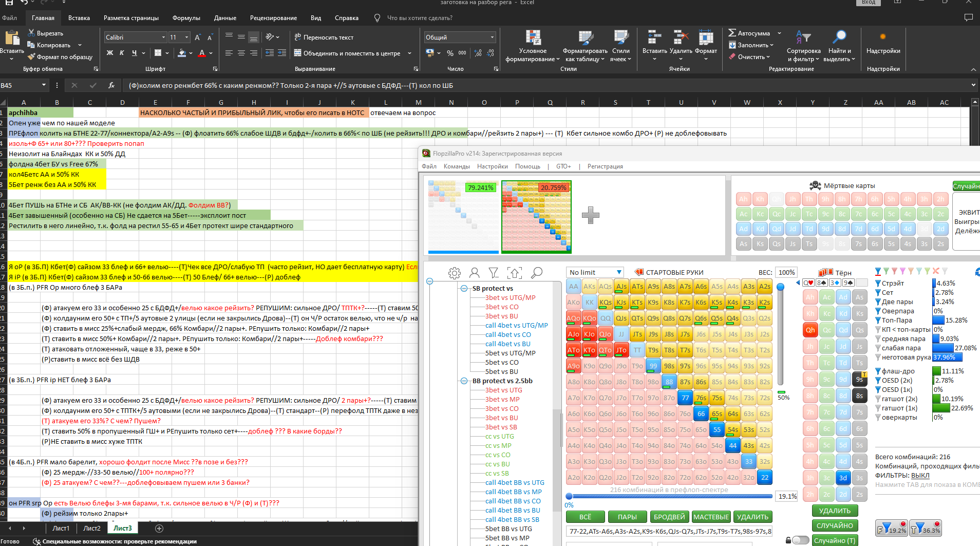Click the БРОДВЕЙ range button
This screenshot has width=980, height=546.
669,517
